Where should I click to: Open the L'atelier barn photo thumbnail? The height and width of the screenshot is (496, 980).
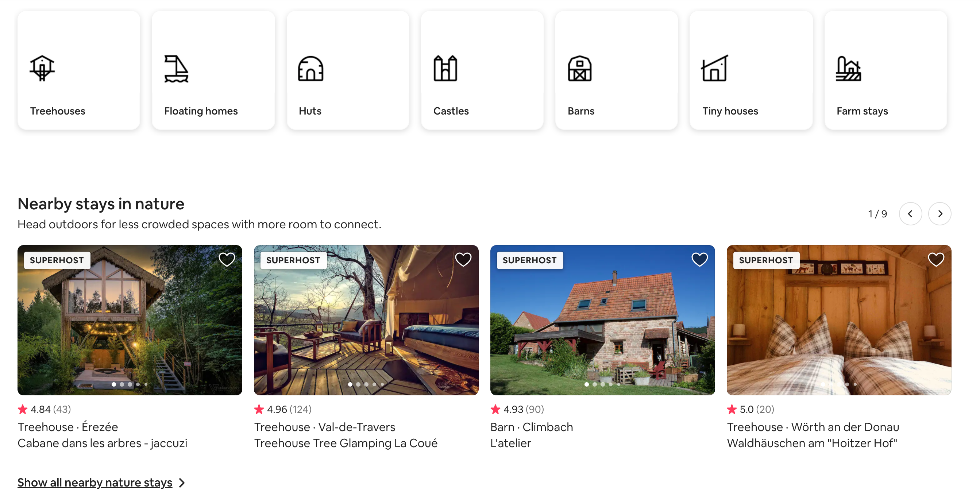click(602, 319)
